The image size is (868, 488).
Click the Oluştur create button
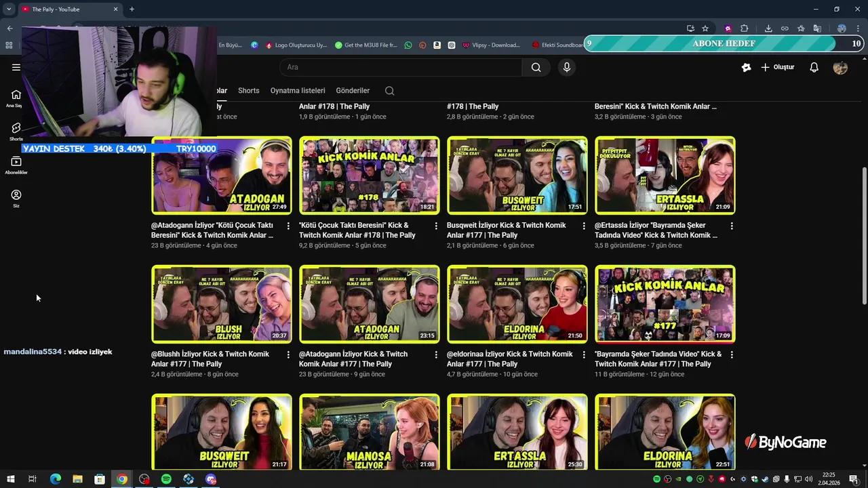778,67
